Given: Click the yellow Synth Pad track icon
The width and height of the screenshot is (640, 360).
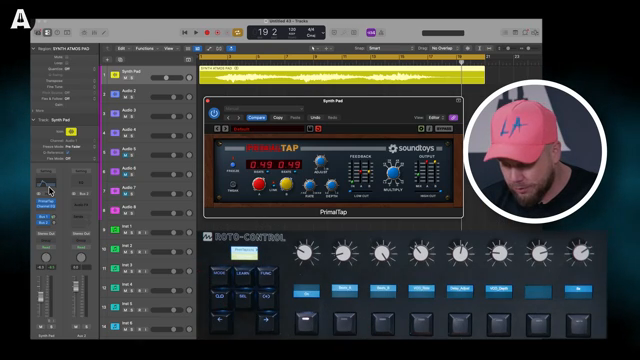Looking at the screenshot, I should coord(115,75).
